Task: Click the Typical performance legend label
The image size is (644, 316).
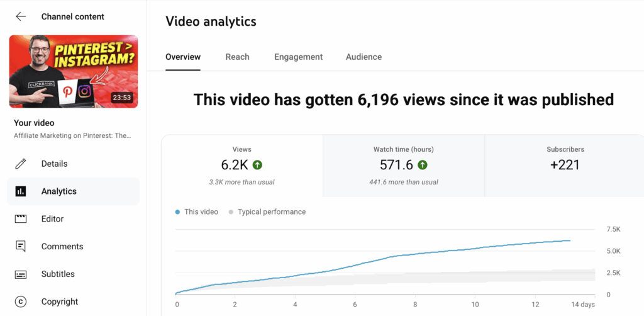Action: tap(272, 212)
